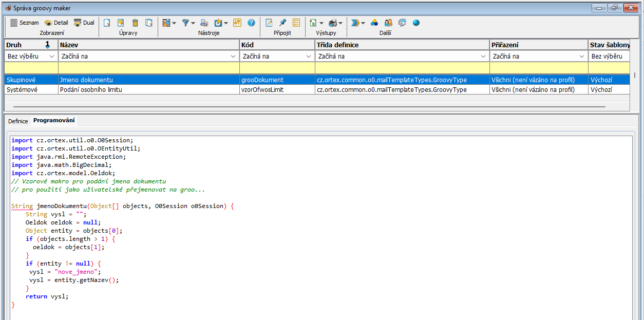Click the edit record pencil icon in Úpravy
This screenshot has width=644, height=320.
121,23
